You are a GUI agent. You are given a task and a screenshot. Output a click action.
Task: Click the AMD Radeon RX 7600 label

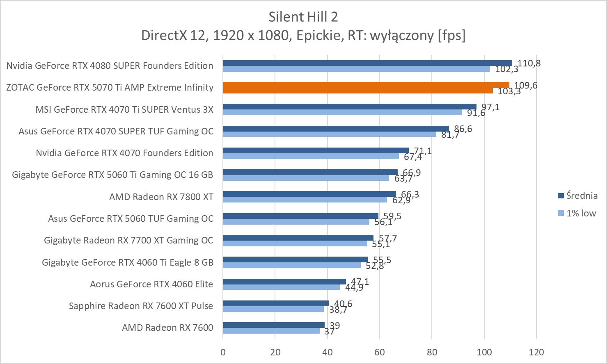point(167,328)
